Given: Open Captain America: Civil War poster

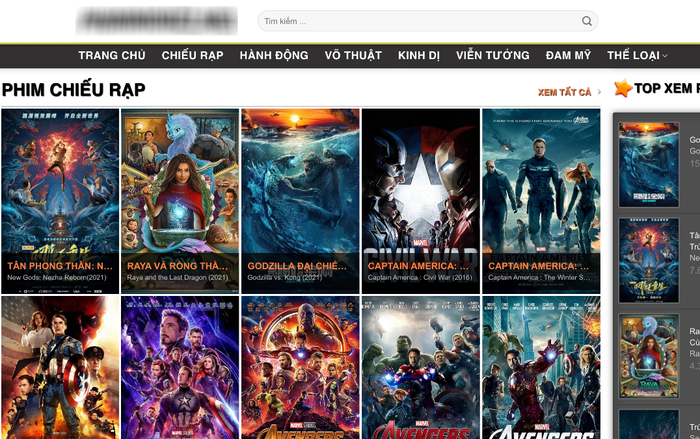Looking at the screenshot, I should tap(420, 190).
